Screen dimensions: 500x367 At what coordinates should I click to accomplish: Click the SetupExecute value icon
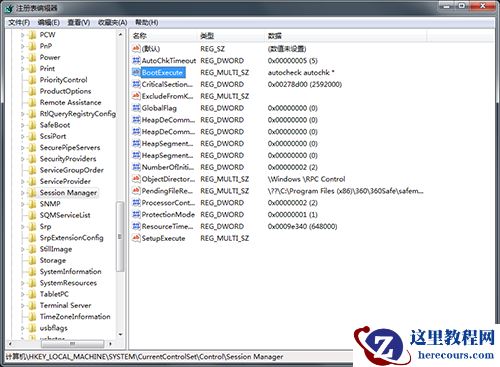pyautogui.click(x=136, y=238)
